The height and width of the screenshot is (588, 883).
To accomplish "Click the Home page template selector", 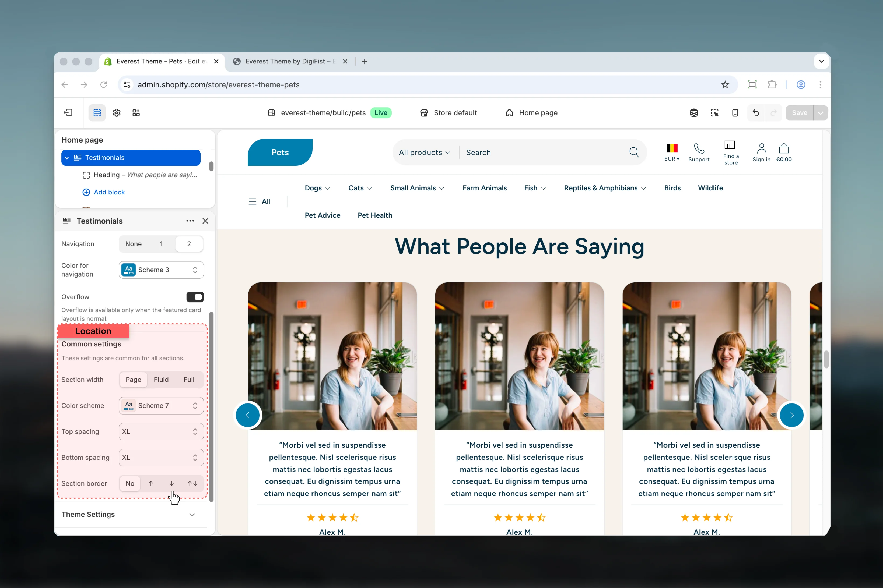I will point(531,112).
